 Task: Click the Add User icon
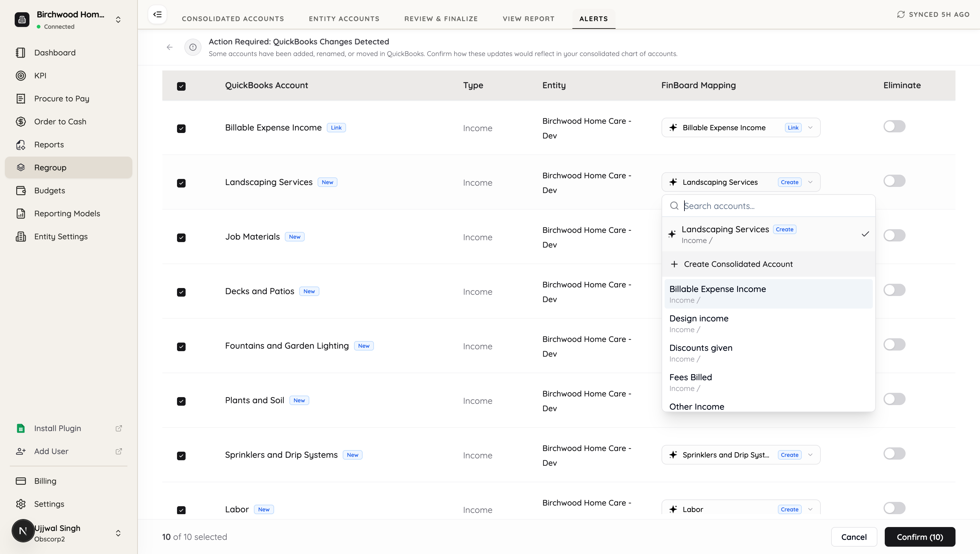21,451
